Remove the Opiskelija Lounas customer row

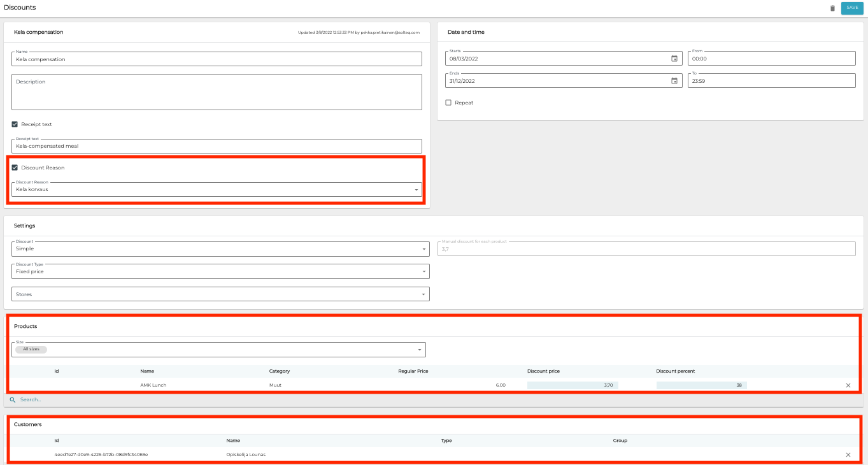click(848, 455)
